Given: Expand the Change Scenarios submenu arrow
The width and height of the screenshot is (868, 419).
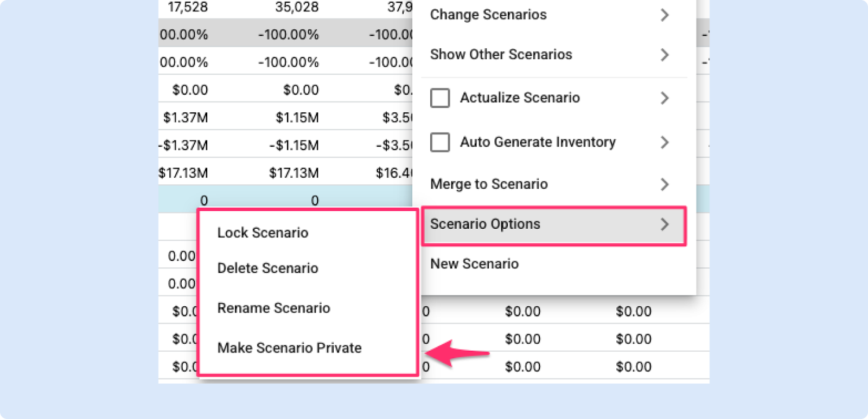Looking at the screenshot, I should [665, 15].
